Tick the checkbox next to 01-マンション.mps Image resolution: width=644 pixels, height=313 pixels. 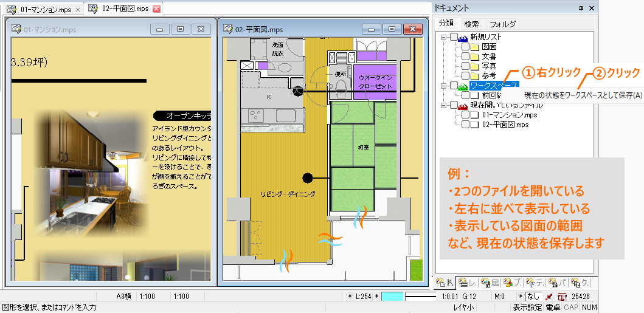point(465,115)
